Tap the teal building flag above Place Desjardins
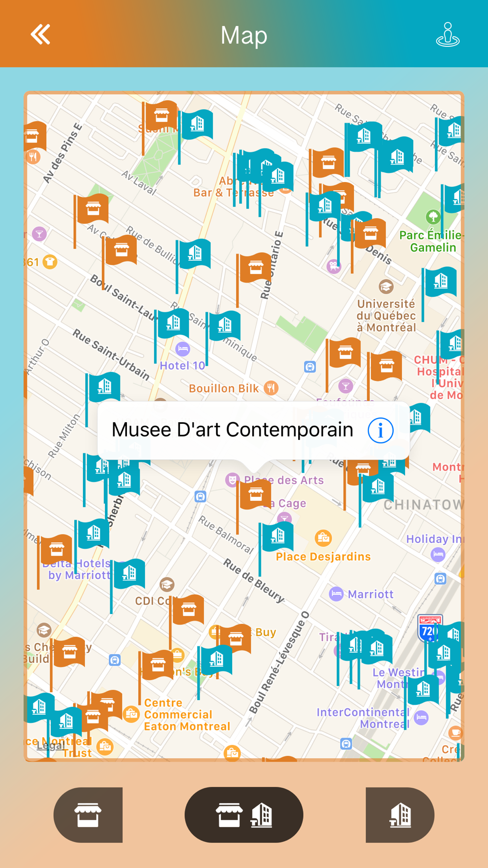The image size is (488, 868). [278, 536]
